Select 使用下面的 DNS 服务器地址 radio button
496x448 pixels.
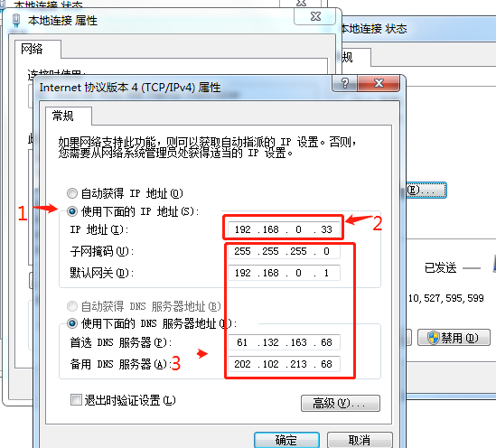tap(72, 323)
